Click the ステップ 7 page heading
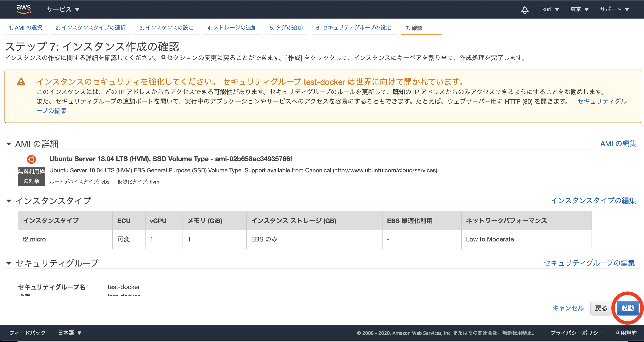The width and height of the screenshot is (644, 342). pyautogui.click(x=92, y=46)
